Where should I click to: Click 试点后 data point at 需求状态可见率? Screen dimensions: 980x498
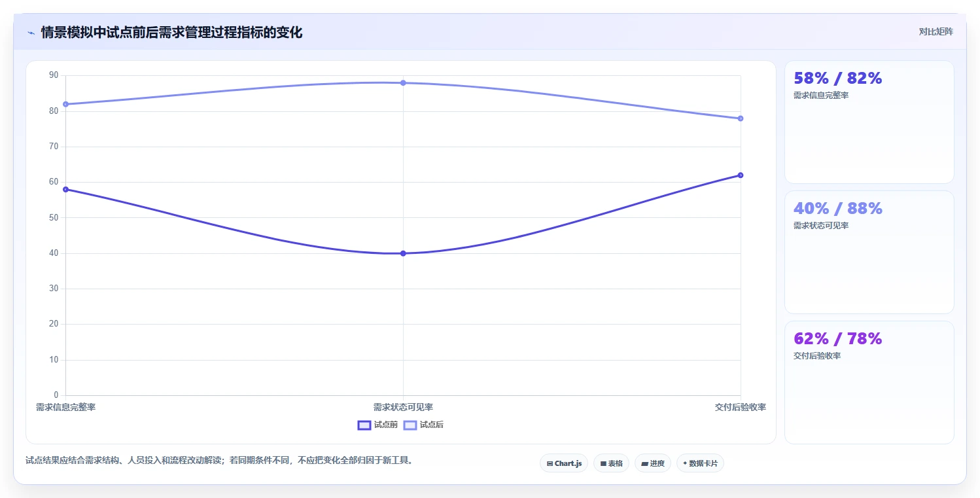tap(403, 82)
